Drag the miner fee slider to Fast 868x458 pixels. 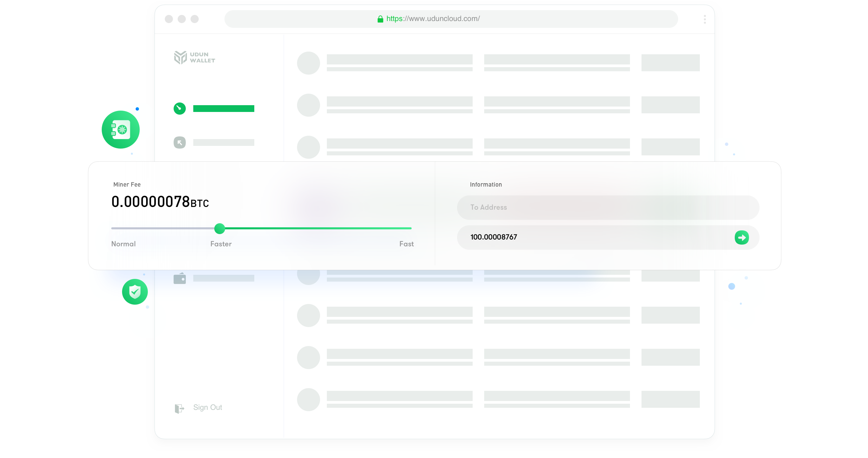point(411,228)
